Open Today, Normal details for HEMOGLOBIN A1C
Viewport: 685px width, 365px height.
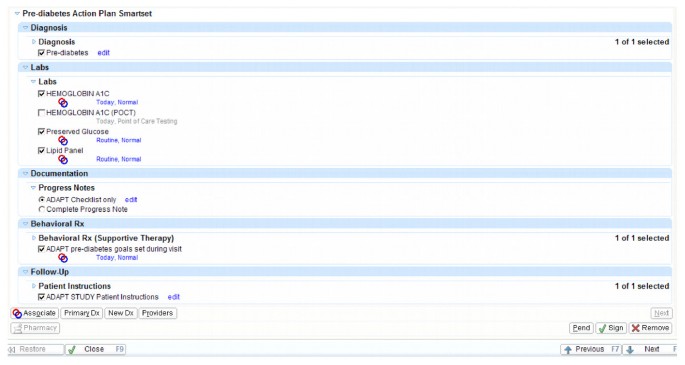point(117,102)
